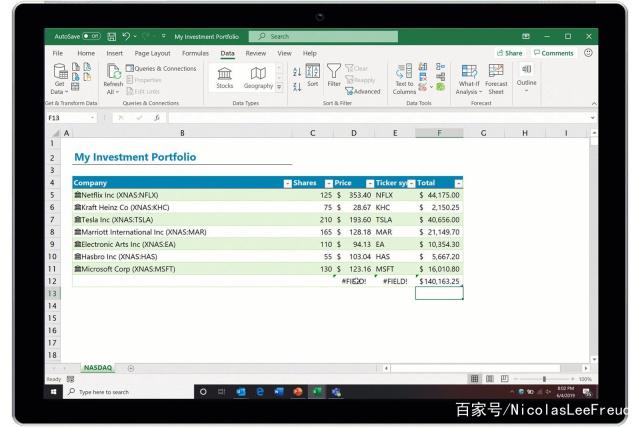Image resolution: width=640 pixels, height=427 pixels.
Task: Click the macro record icon beside Ready
Action: [71, 379]
